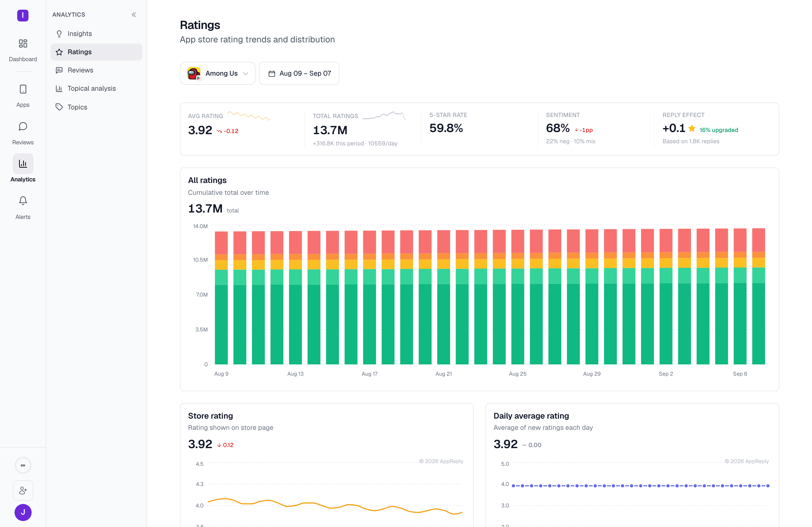
Task: Click the Store rating card heading
Action: 211,416
